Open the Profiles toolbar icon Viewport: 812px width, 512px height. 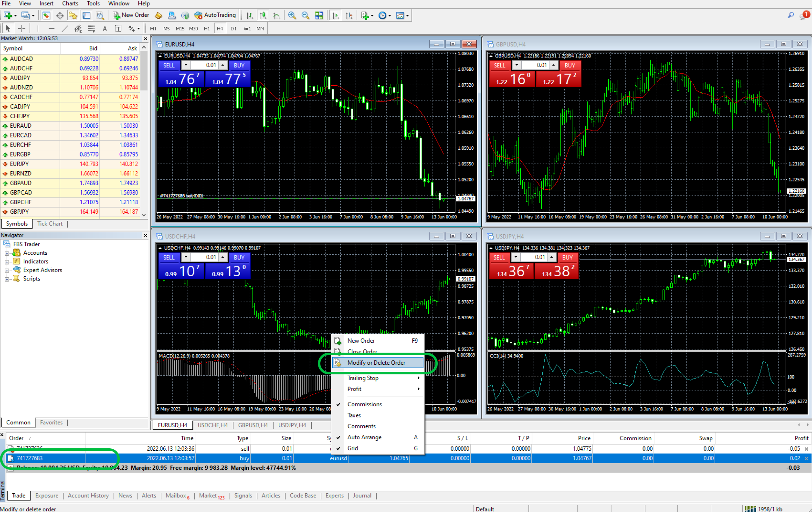pyautogui.click(x=26, y=15)
